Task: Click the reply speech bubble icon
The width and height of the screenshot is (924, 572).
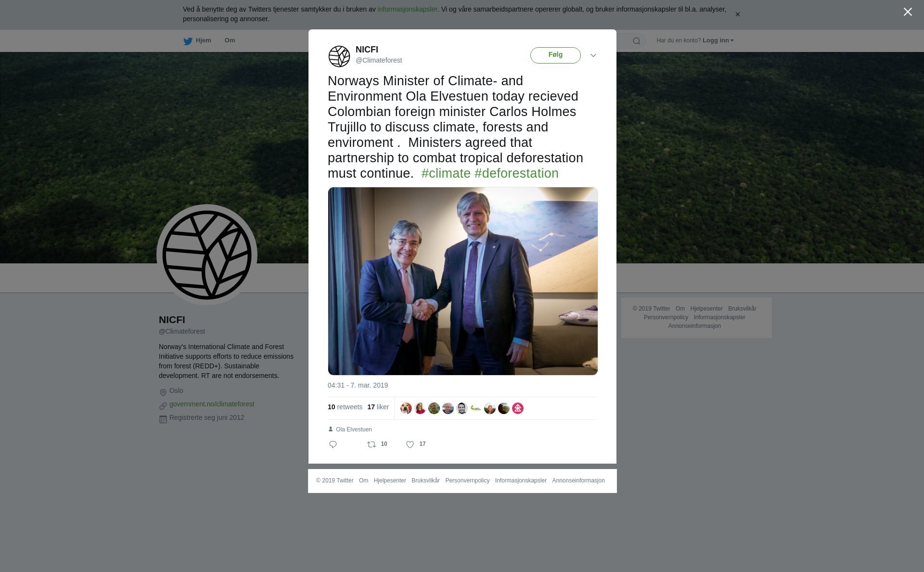Action: [333, 444]
